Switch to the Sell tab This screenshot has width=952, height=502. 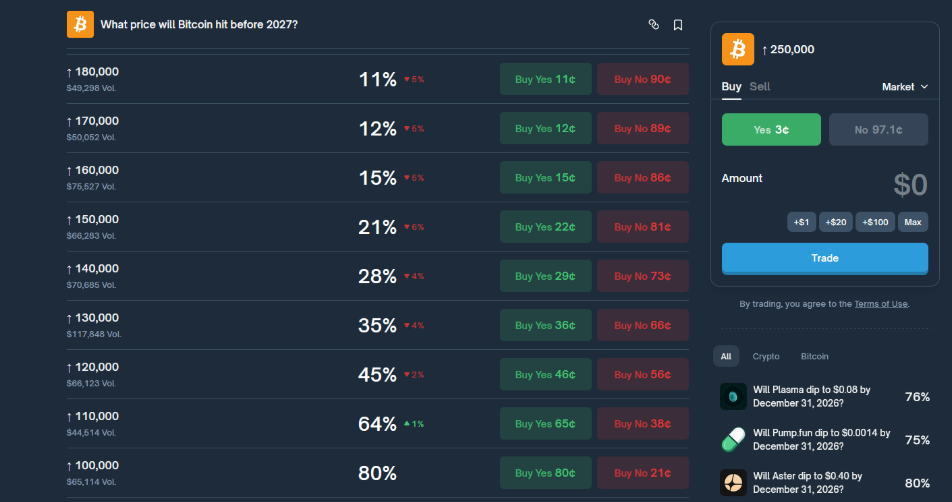click(x=760, y=87)
